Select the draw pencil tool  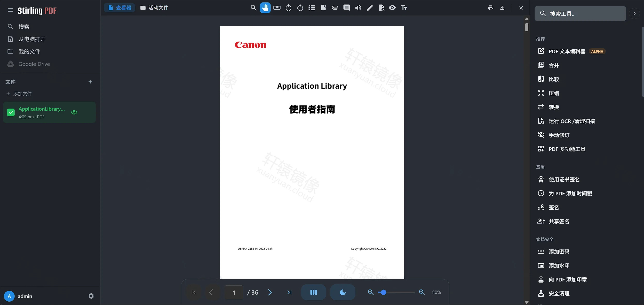click(370, 8)
